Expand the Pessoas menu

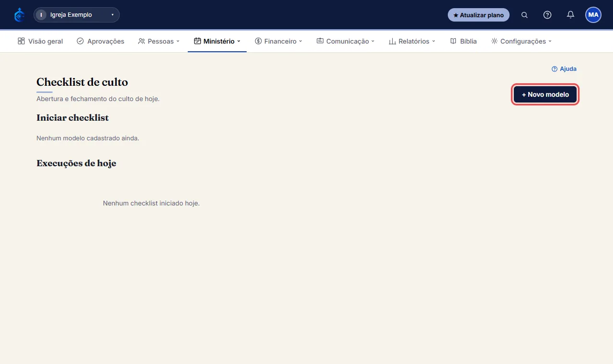pos(159,41)
